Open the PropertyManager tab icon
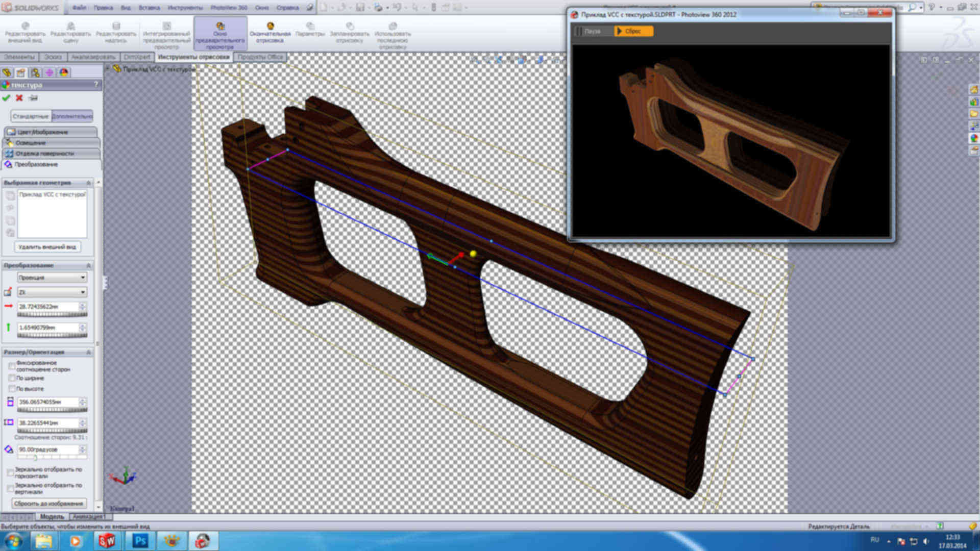Image resolution: width=980 pixels, height=551 pixels. tap(21, 72)
